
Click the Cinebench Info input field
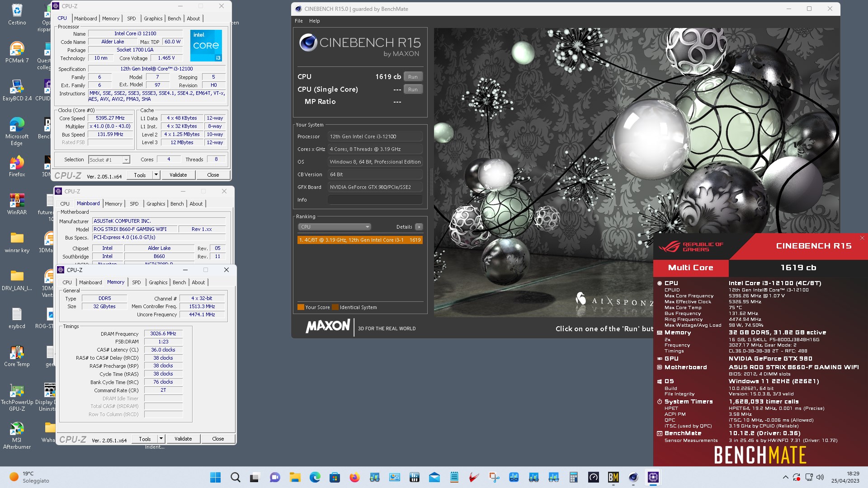(375, 200)
